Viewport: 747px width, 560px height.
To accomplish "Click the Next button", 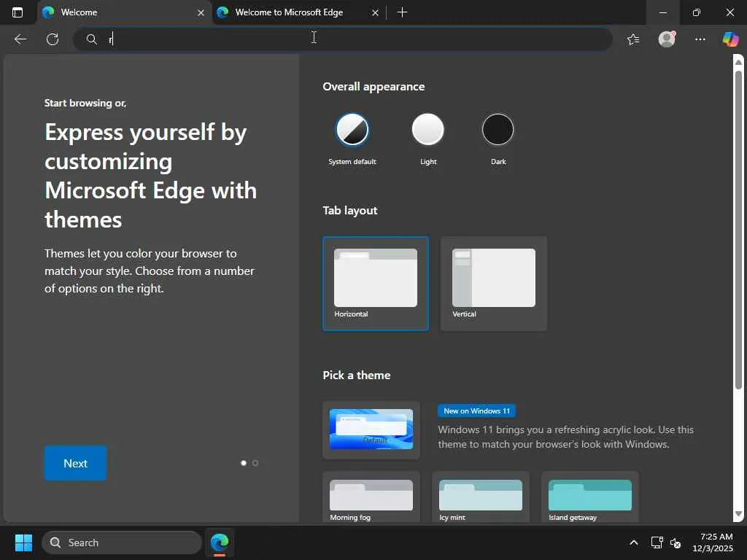I will click(75, 463).
